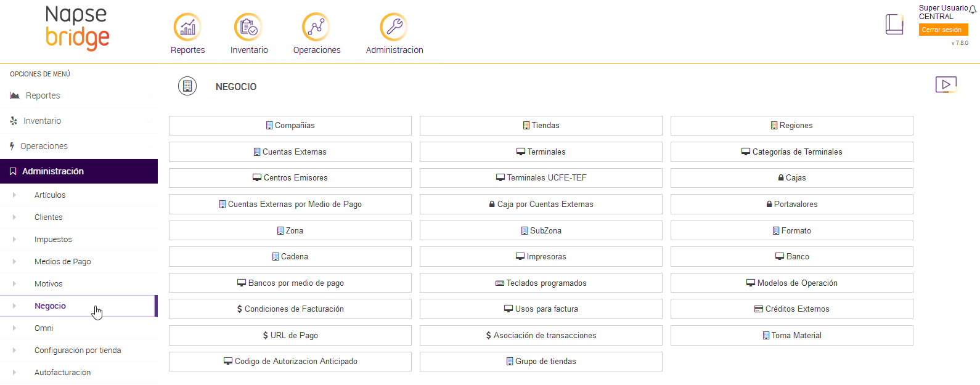Open Configuracion por tienda in sidebar

78,351
